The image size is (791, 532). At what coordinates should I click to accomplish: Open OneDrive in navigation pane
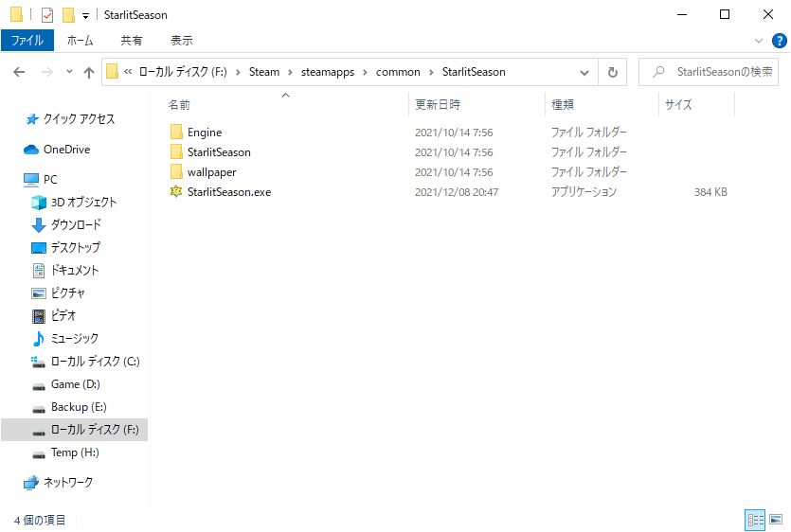57,150
